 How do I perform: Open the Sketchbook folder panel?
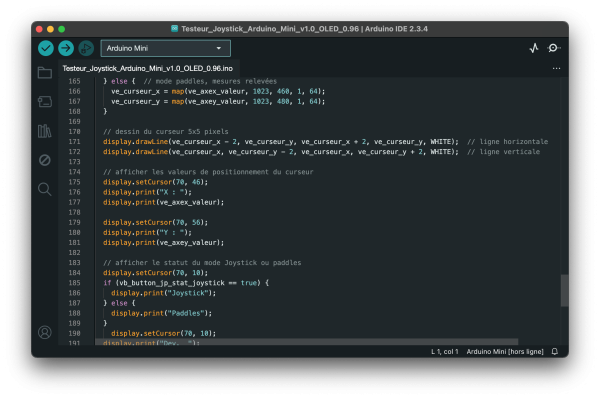pos(45,72)
